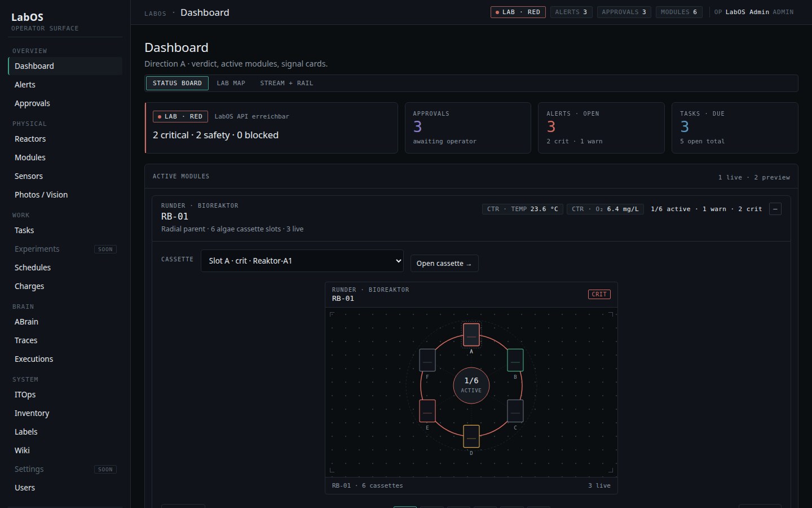This screenshot has height=508, width=812.
Task: Click the '2 critical · 2 safety · 0 blocked' verdict
Action: pos(215,135)
